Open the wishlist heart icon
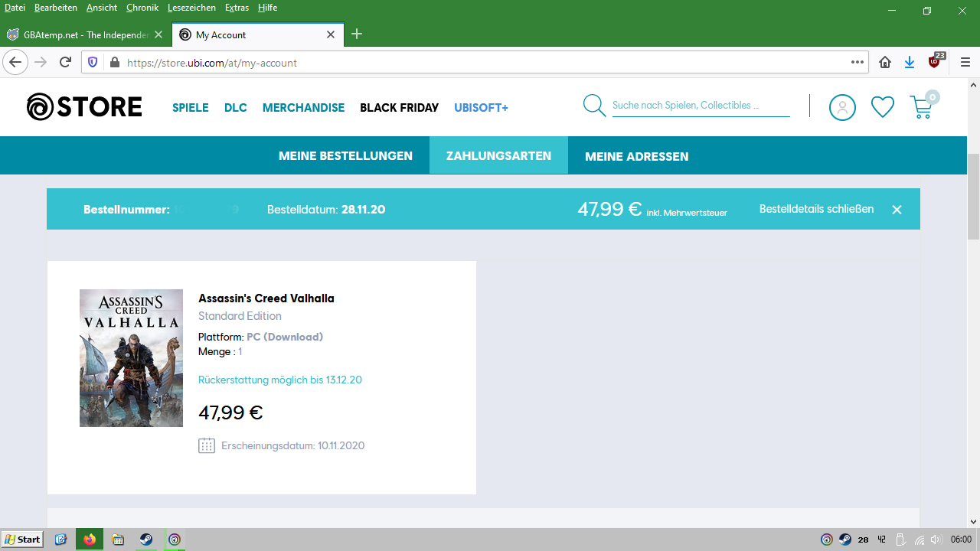Viewport: 980px width, 551px height. pyautogui.click(x=883, y=107)
